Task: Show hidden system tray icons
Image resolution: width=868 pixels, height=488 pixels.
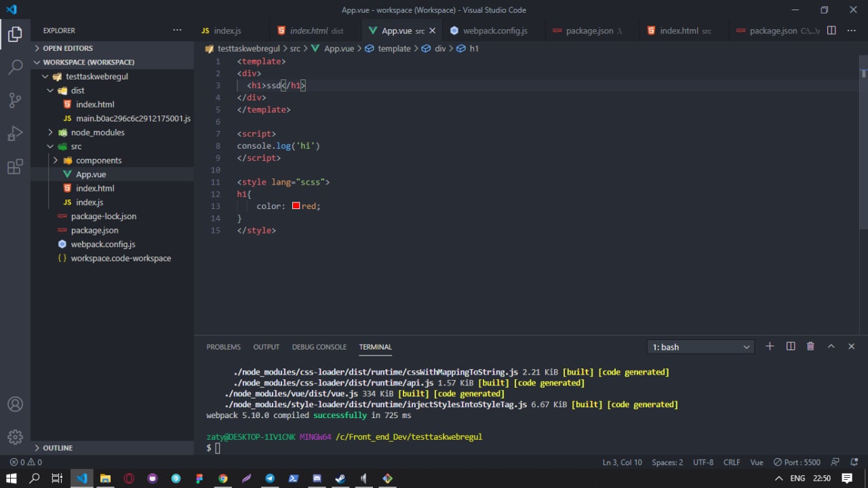Action: click(x=779, y=478)
